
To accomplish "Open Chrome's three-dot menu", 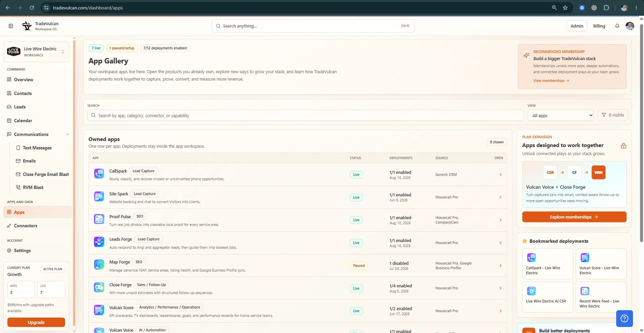I will click(x=636, y=8).
